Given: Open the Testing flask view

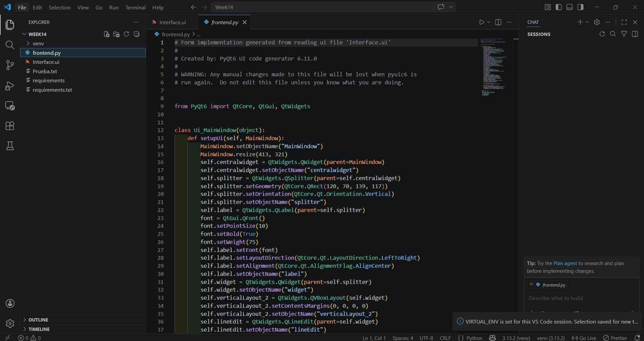Looking at the screenshot, I should (x=10, y=146).
